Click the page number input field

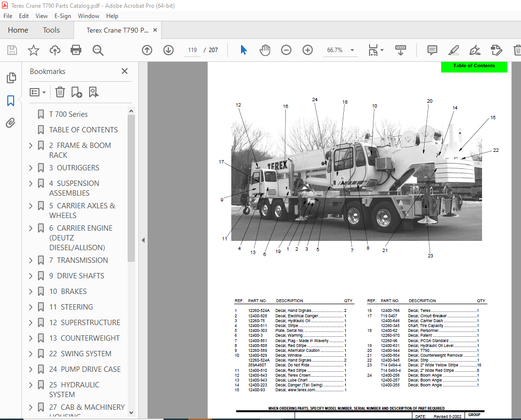tap(192, 50)
